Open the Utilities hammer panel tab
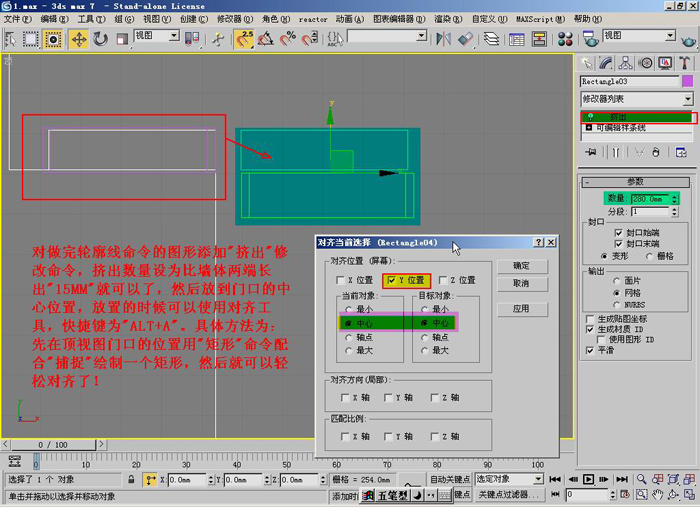This screenshot has width=700, height=507. pyautogui.click(x=685, y=63)
